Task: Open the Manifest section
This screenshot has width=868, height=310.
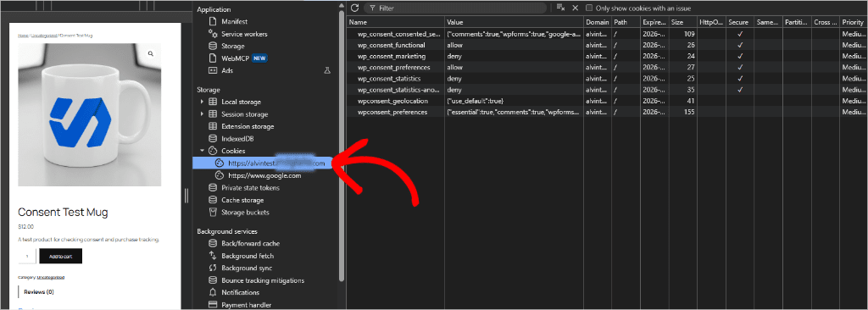Action: click(x=234, y=21)
